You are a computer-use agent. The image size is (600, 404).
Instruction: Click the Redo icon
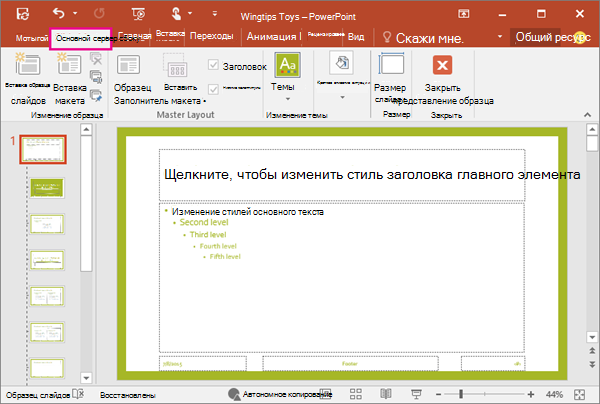coord(99,14)
